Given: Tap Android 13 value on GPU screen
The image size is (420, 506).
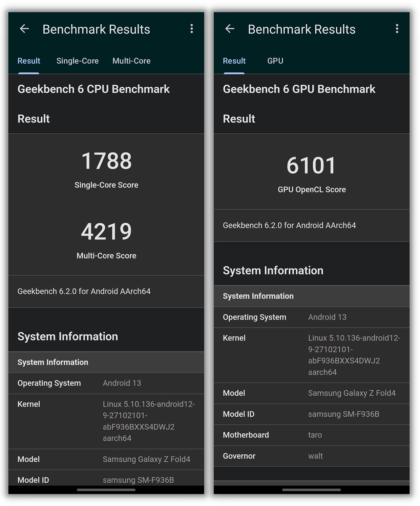Looking at the screenshot, I should 327,317.
